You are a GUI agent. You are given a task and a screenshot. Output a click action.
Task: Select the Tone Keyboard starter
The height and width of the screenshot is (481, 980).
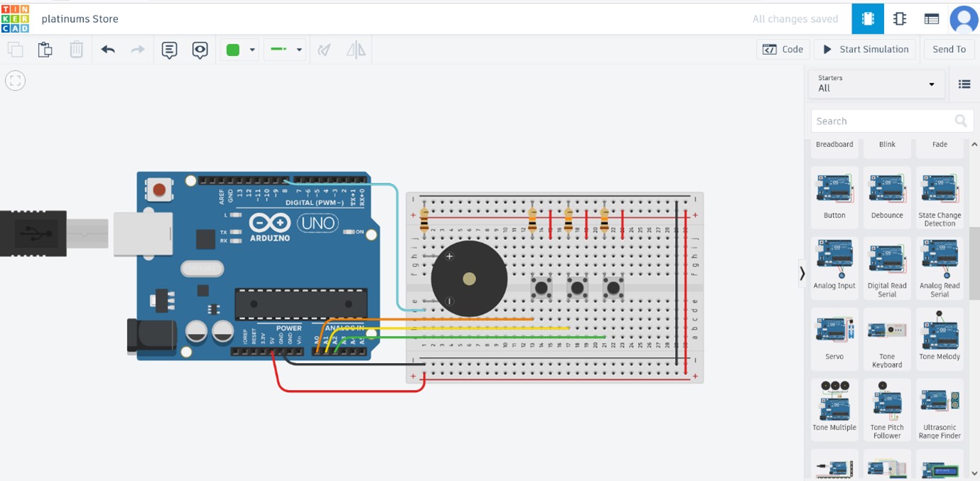[x=887, y=340]
